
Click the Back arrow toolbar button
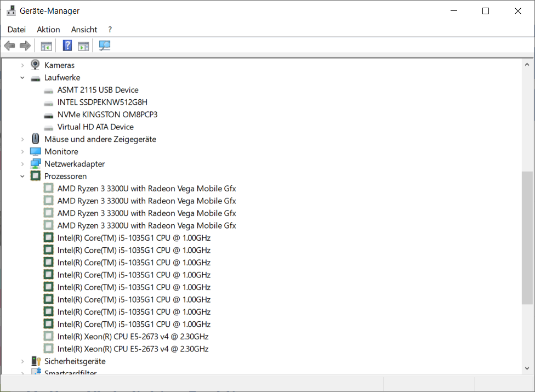coord(9,46)
